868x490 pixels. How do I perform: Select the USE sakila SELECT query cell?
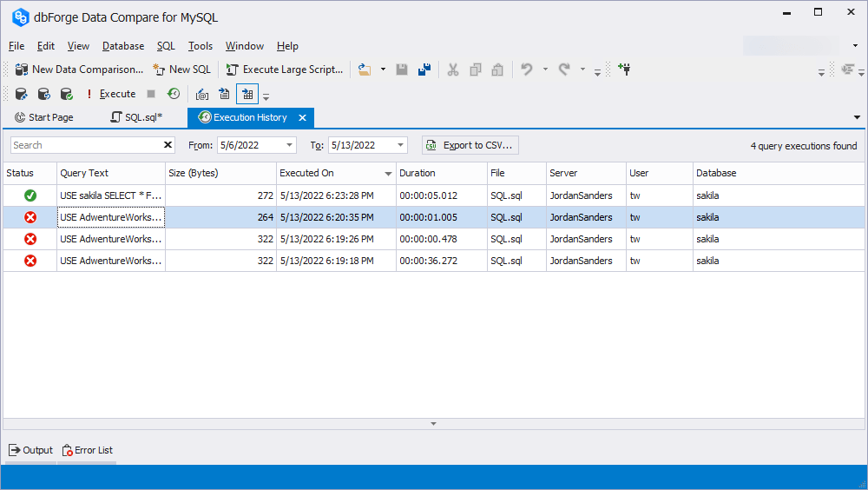tap(111, 195)
